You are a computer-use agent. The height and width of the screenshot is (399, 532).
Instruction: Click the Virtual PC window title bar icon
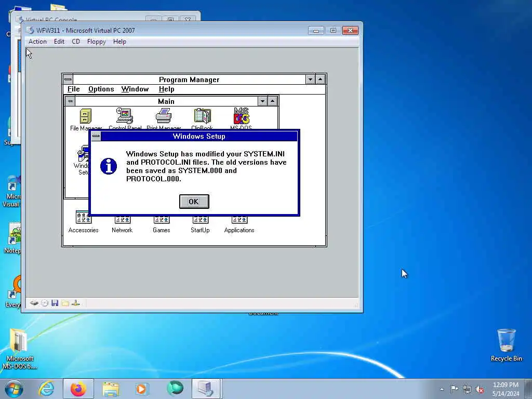coord(30,30)
